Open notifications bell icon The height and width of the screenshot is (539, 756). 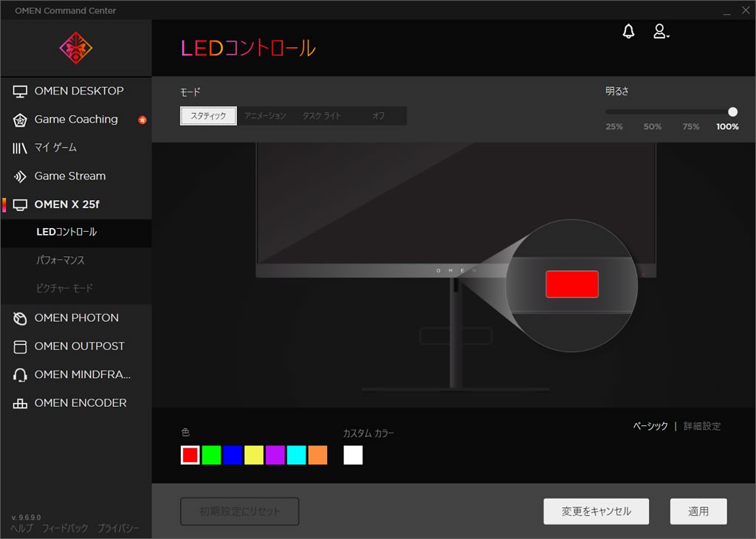[628, 31]
